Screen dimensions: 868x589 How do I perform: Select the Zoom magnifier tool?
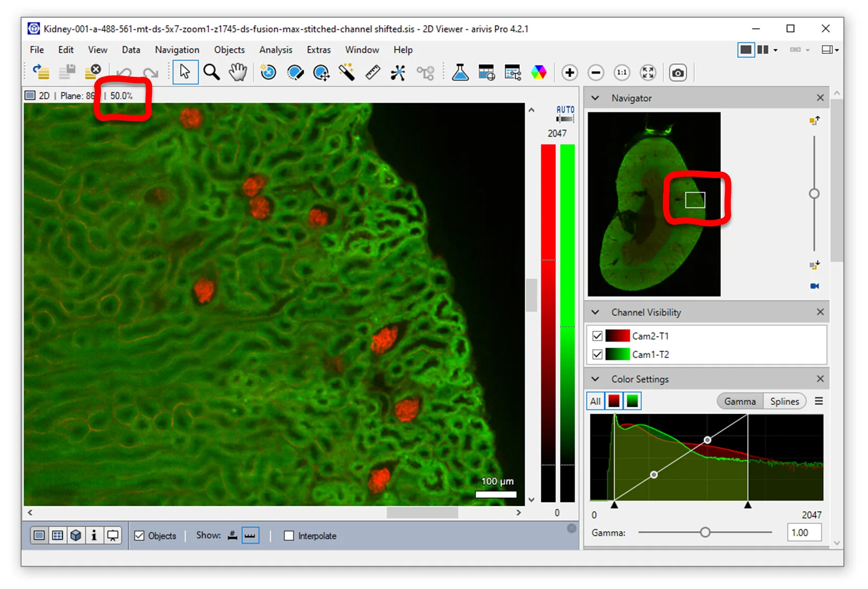tap(212, 72)
